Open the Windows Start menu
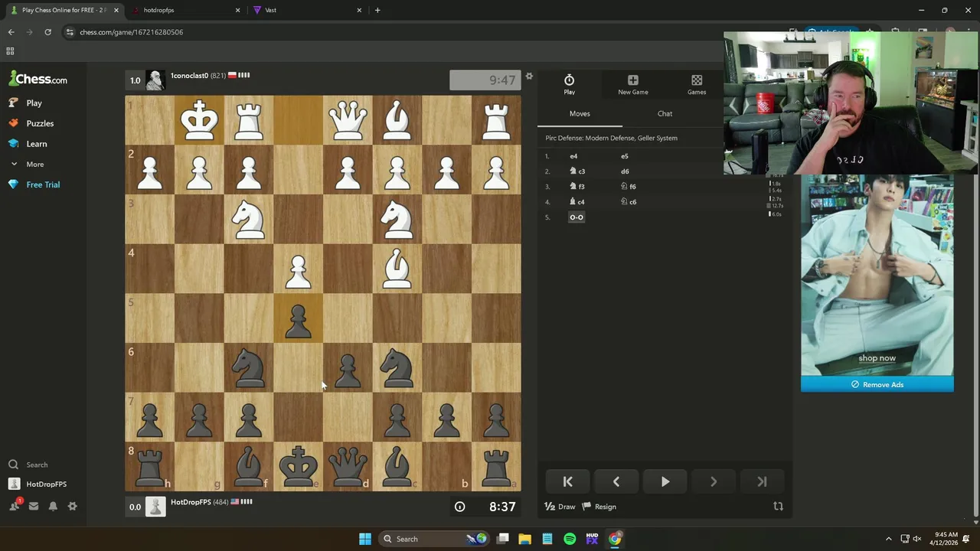980x551 pixels. pos(365,539)
